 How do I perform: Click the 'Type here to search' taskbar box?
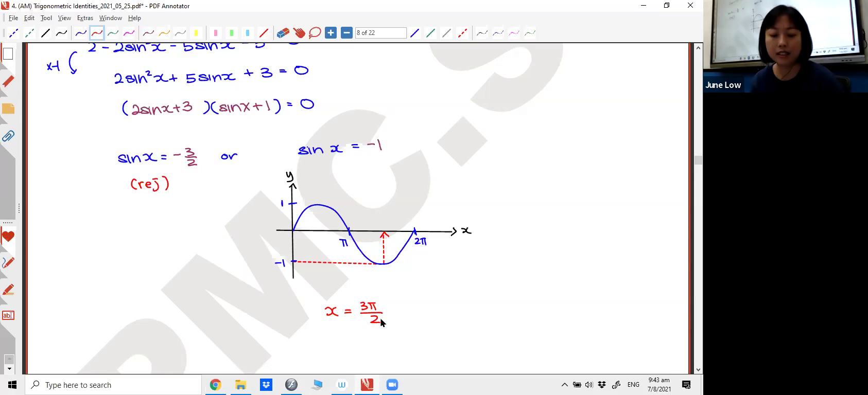113,385
